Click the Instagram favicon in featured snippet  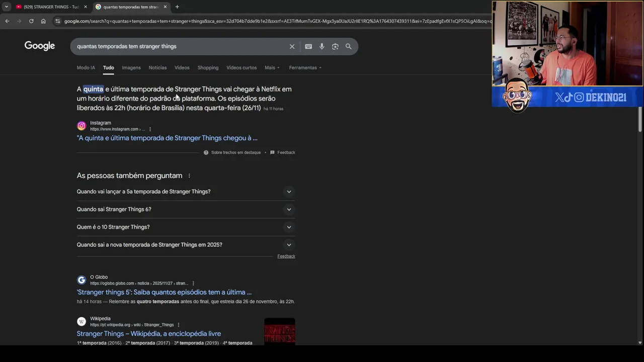(x=82, y=126)
